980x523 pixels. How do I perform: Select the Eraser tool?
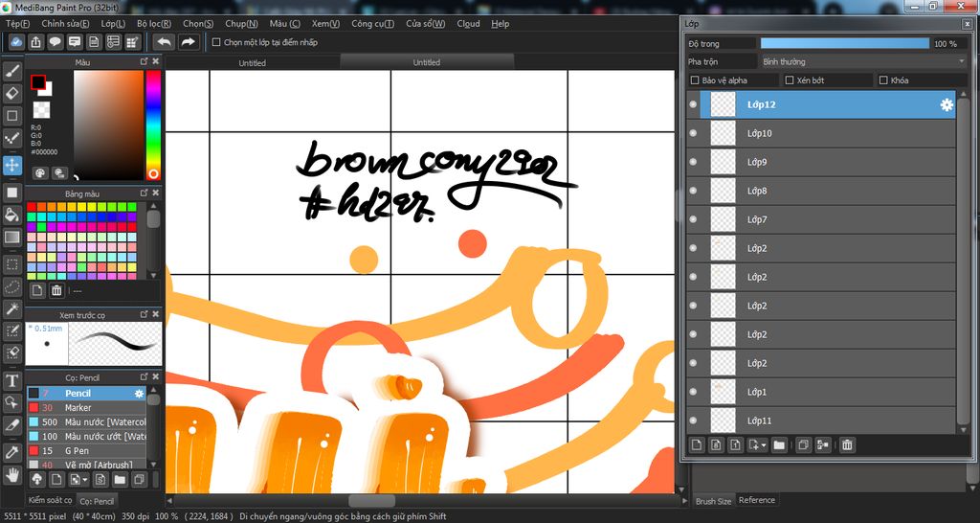(11, 94)
